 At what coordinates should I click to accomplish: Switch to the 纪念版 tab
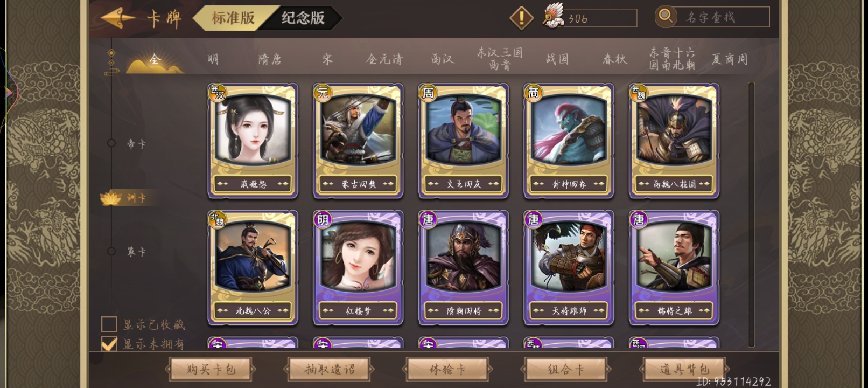(303, 18)
